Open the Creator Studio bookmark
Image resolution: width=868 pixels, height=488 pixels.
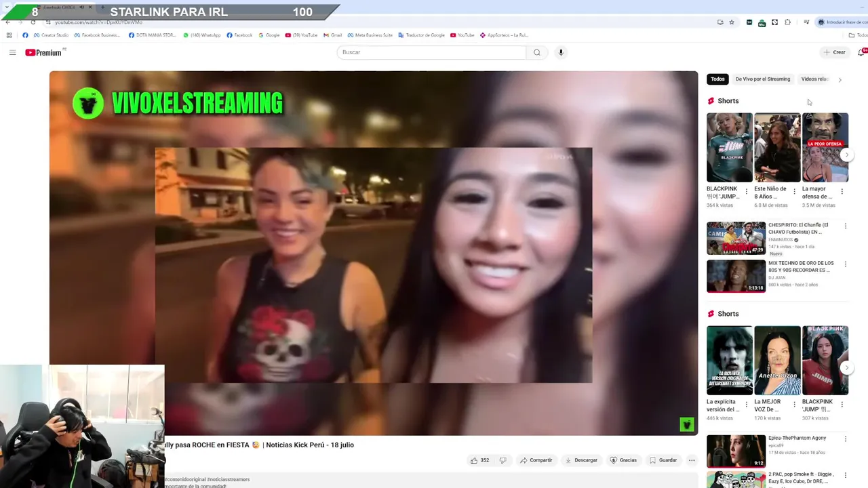(51, 35)
